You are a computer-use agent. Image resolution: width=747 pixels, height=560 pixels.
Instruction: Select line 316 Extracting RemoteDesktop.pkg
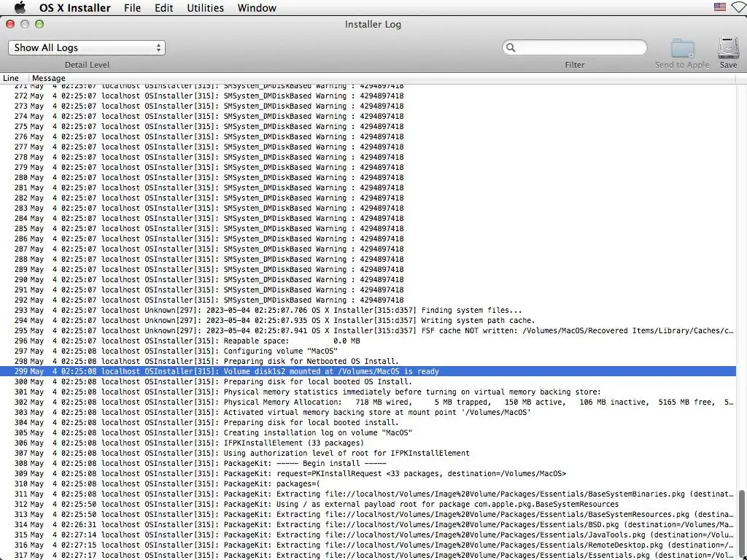[x=368, y=545]
